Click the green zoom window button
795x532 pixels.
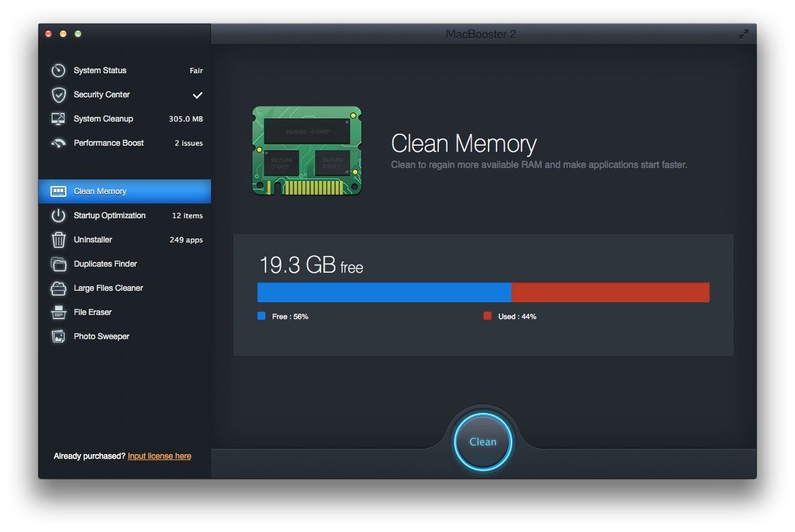point(77,34)
